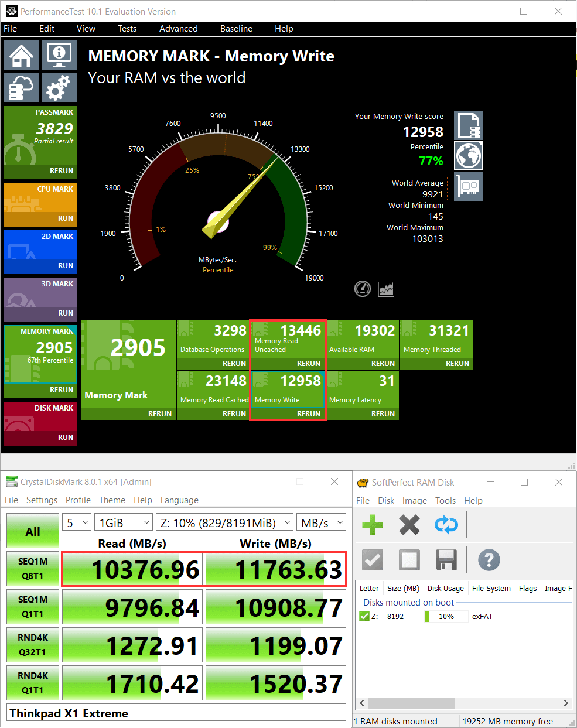Toggle the Z: disk checkbox
Screen dimensions: 577x728
364,616
